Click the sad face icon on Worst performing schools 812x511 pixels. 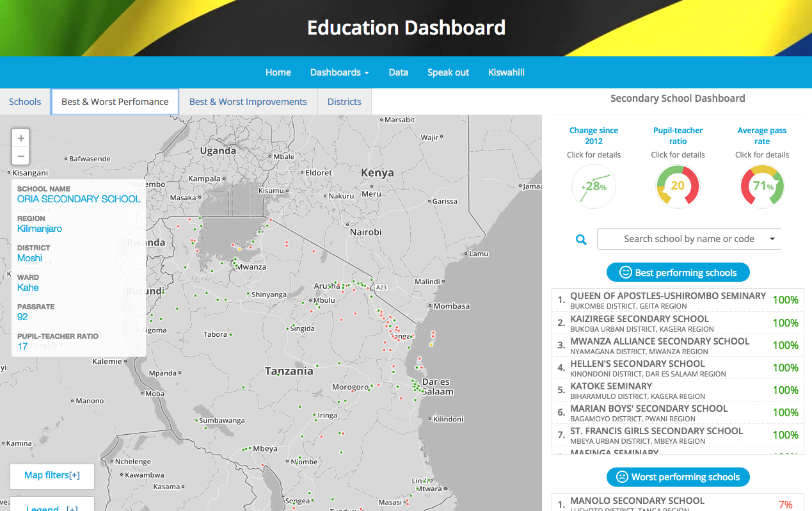click(622, 477)
